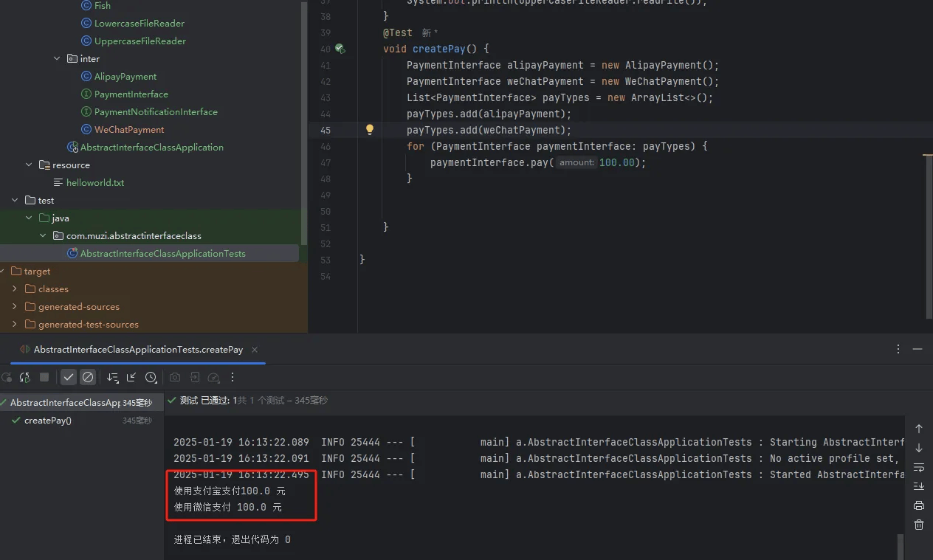Collapse the test folder
The width and height of the screenshot is (933, 560).
(16, 200)
